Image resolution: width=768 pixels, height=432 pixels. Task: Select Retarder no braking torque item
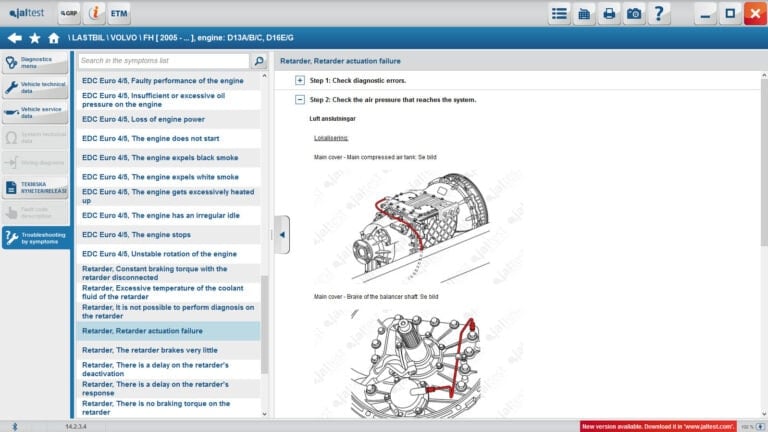168,408
